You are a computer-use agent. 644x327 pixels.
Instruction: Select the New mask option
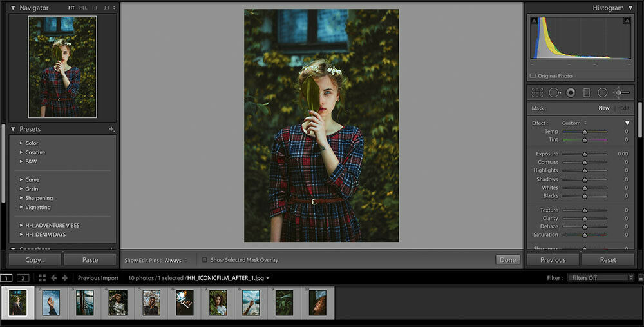[x=603, y=108]
